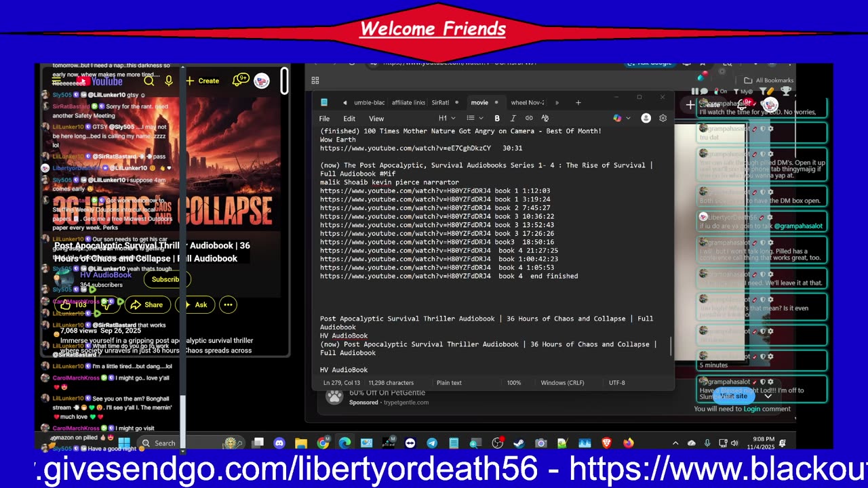Open HV AudioBook channel name link
Screen dimensions: 868x488
point(106,275)
